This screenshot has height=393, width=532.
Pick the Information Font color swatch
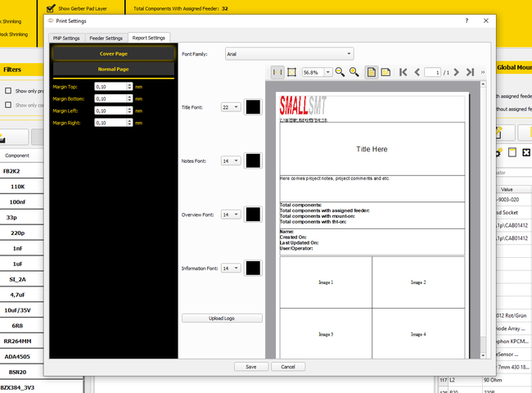tap(253, 268)
